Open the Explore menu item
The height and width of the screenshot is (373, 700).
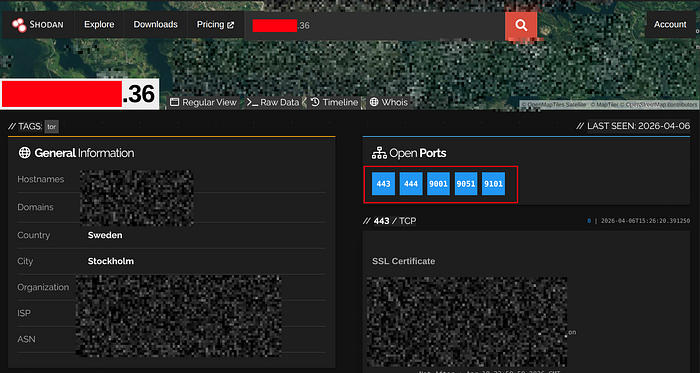[x=99, y=25]
